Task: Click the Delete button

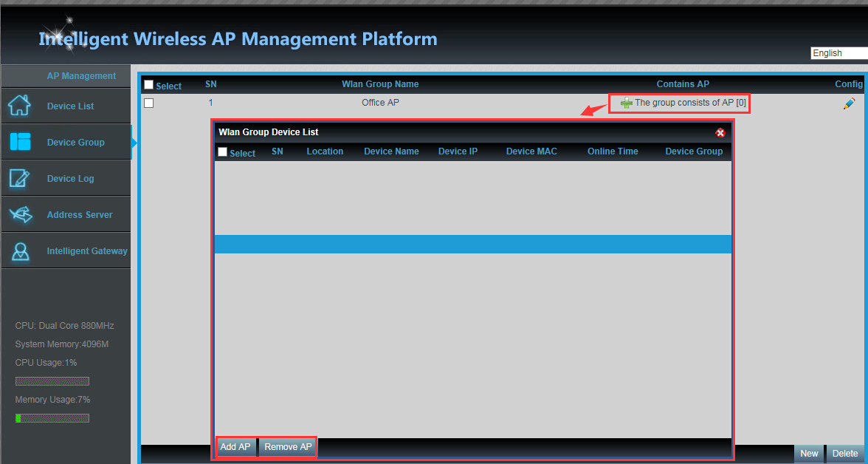Action: [845, 454]
